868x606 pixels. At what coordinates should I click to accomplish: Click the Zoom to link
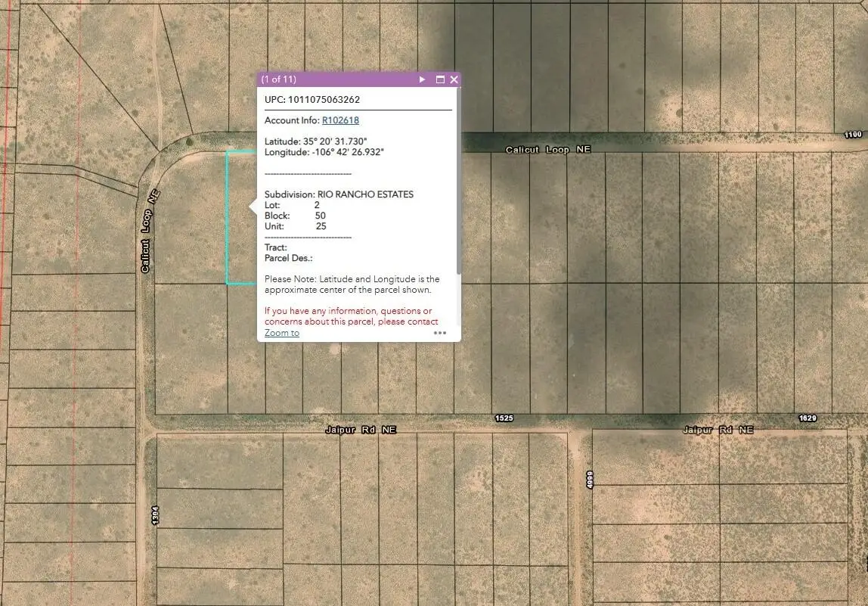pos(281,333)
